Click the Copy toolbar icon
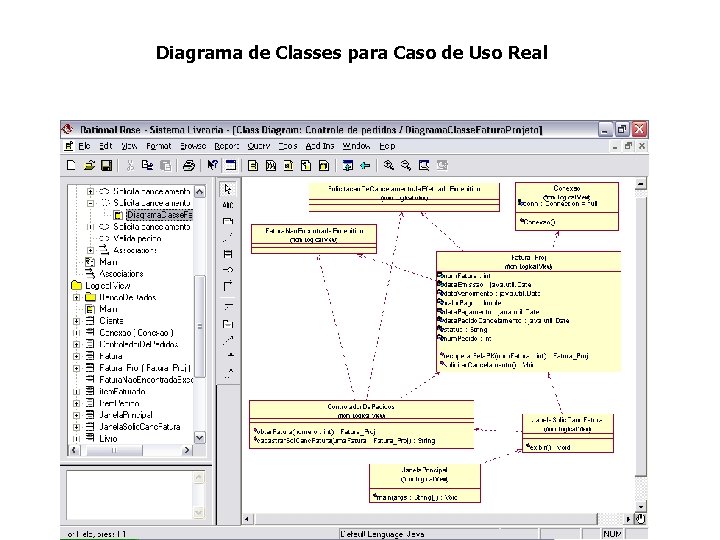 [147, 165]
